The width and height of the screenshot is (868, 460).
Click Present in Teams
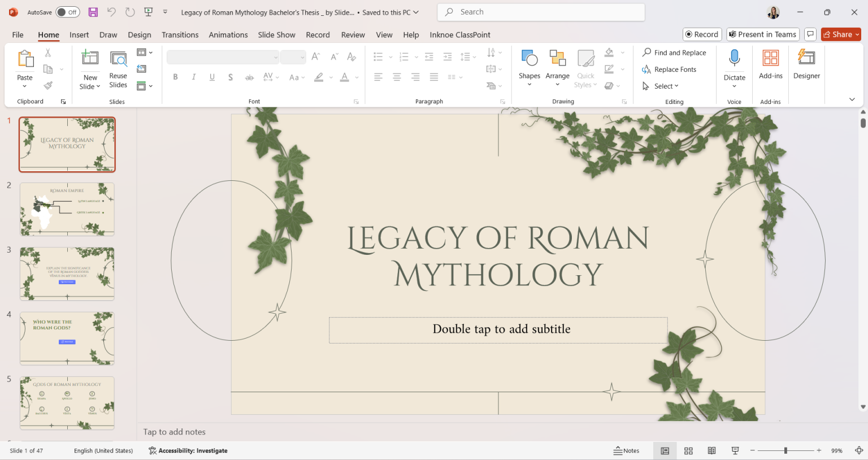[x=763, y=34]
